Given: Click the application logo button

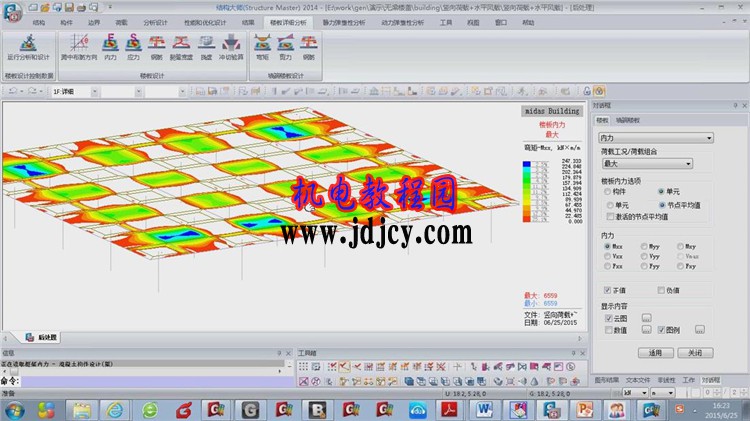Looking at the screenshot, I should (x=12, y=11).
